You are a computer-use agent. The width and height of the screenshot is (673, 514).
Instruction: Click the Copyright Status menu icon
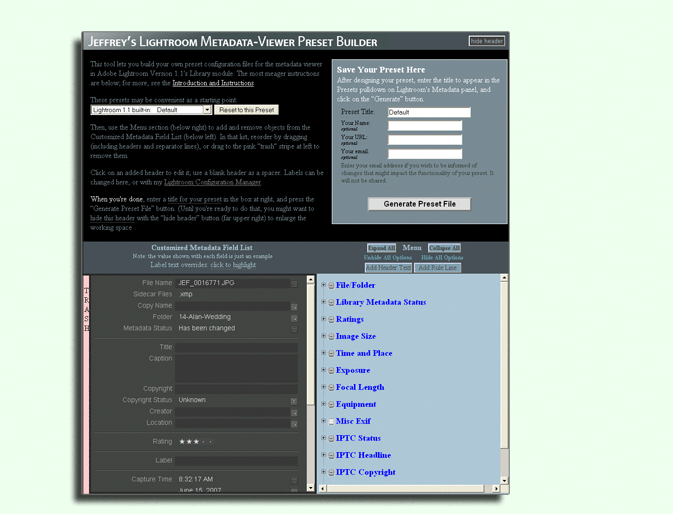(294, 401)
